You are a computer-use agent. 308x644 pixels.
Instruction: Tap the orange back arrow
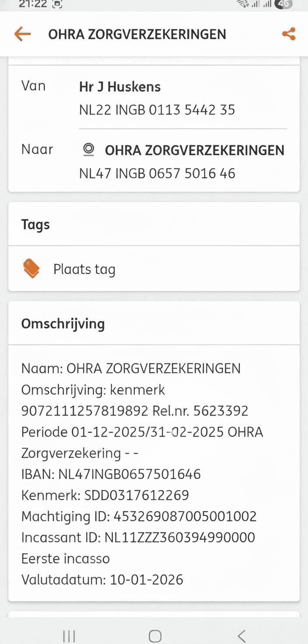pos(22,34)
